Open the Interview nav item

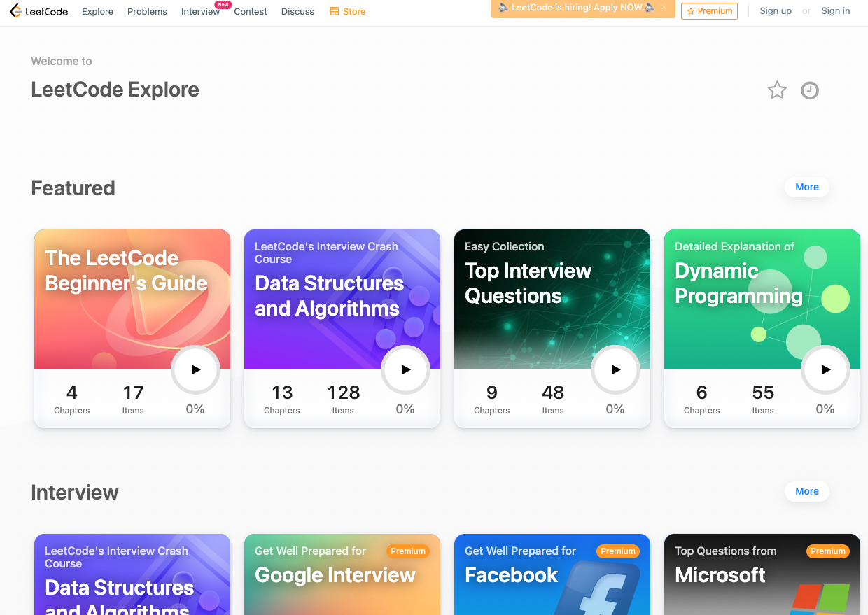(200, 11)
